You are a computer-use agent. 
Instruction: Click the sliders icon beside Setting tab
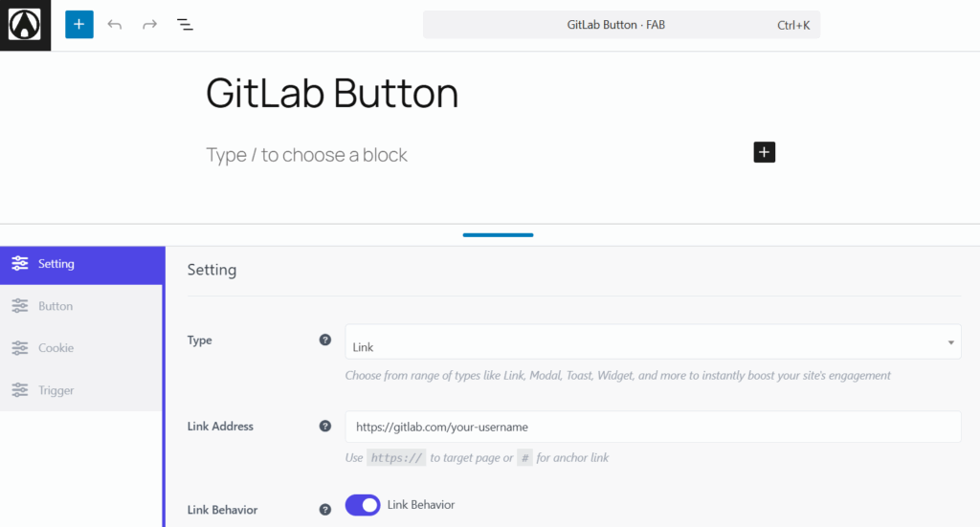coord(20,264)
